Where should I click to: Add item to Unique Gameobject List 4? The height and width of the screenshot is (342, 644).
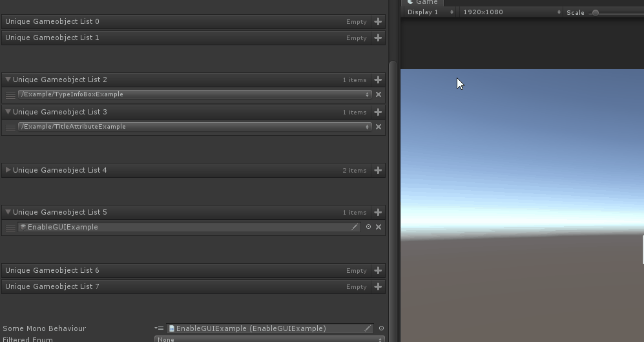tap(378, 170)
